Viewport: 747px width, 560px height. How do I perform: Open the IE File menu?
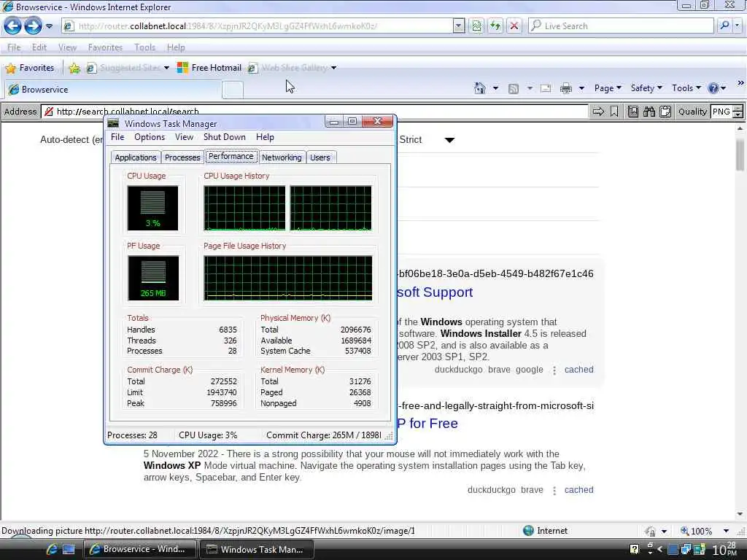pos(14,47)
